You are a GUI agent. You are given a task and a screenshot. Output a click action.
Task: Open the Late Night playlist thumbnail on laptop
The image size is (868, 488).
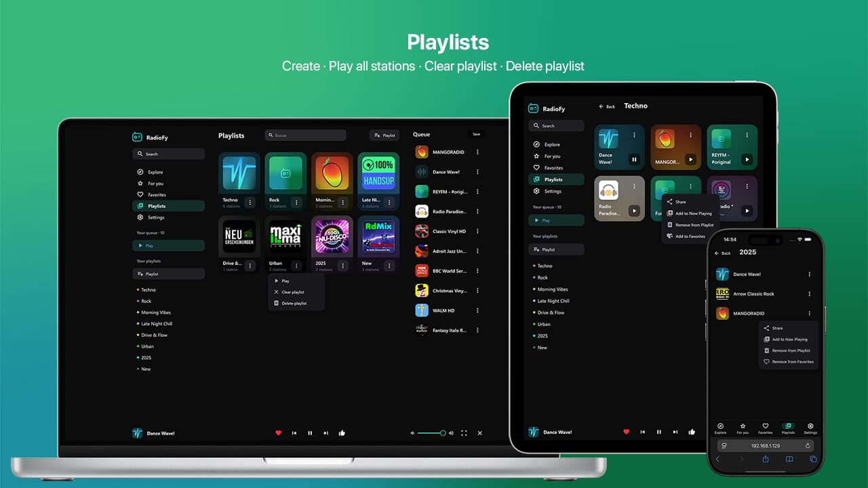pyautogui.click(x=378, y=173)
